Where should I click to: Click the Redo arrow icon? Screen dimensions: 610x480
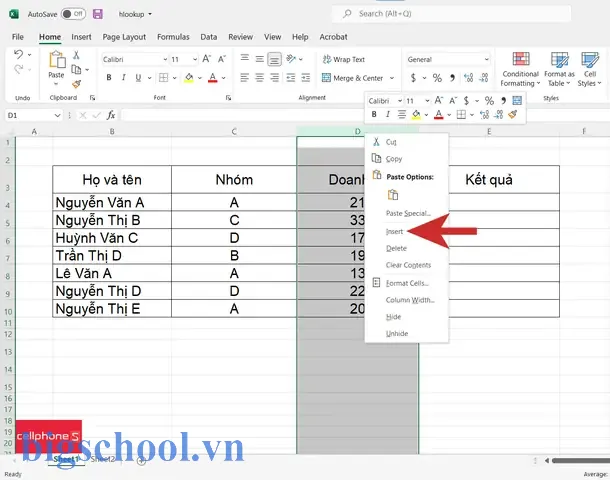click(18, 70)
